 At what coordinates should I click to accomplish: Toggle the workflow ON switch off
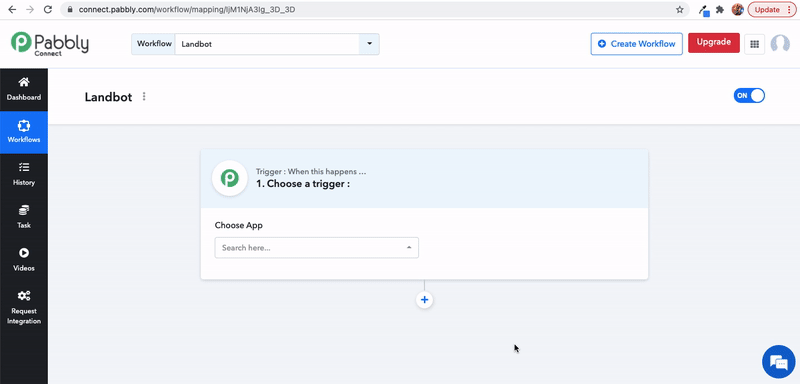[x=749, y=96]
